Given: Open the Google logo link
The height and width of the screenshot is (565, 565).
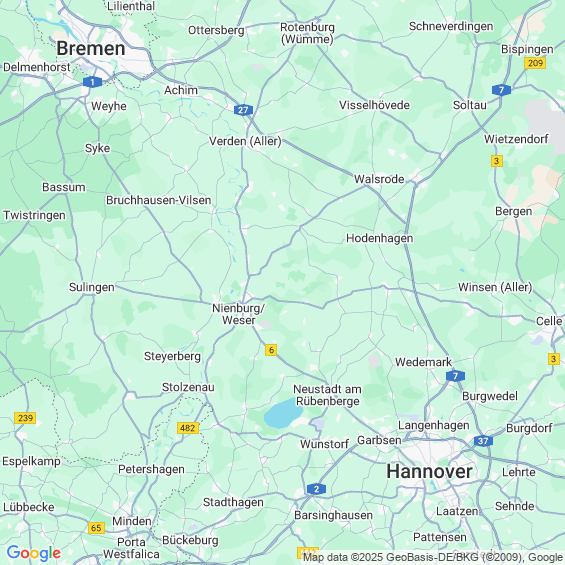Looking at the screenshot, I should (34, 553).
